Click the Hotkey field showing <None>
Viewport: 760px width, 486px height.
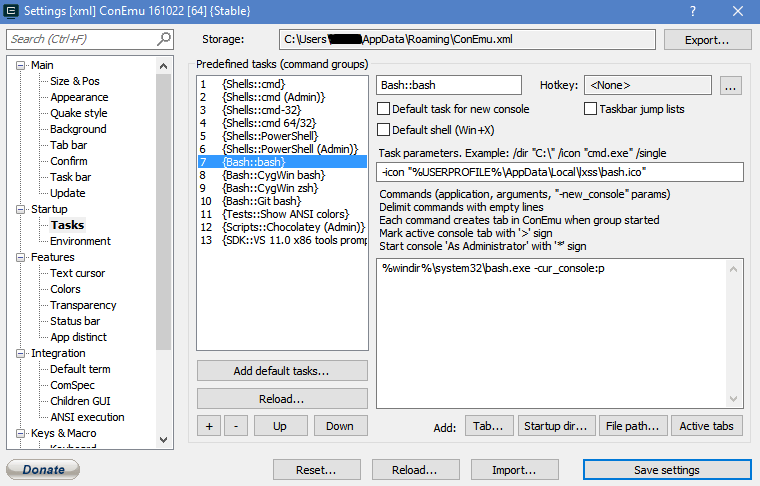point(648,85)
